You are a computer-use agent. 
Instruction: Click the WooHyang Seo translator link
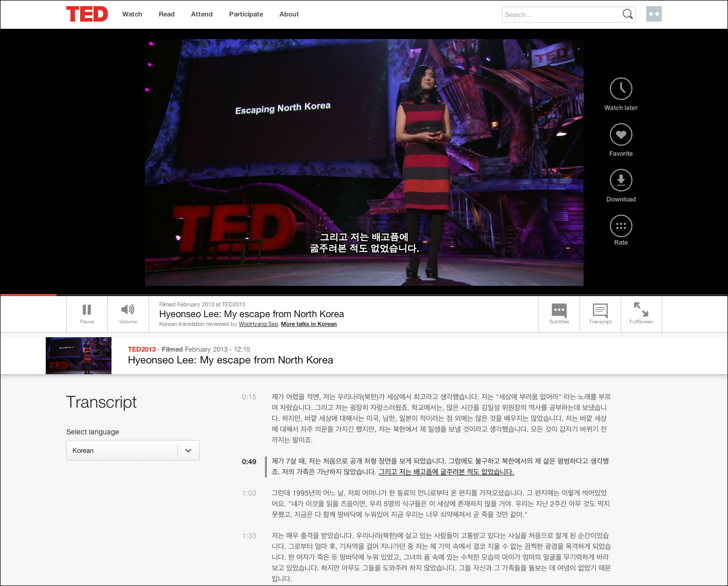258,324
